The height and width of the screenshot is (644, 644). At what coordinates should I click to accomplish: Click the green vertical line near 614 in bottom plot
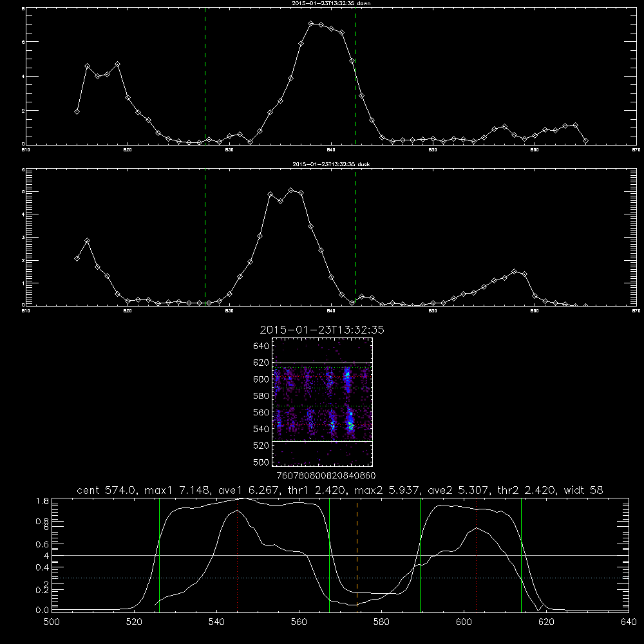521,554
